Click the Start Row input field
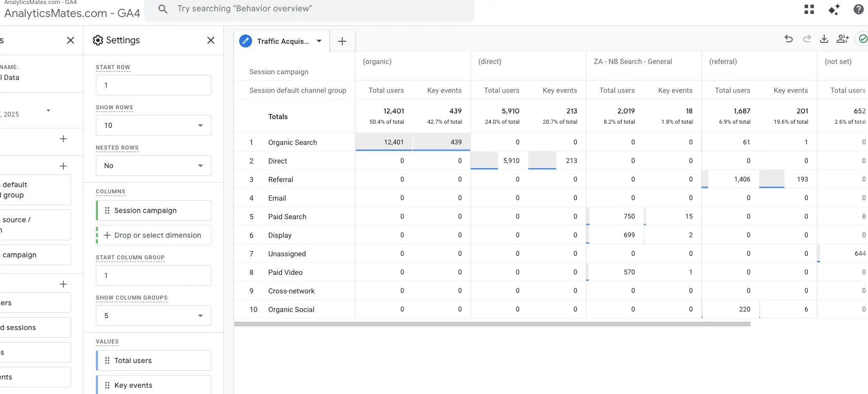The image size is (868, 394). 154,85
